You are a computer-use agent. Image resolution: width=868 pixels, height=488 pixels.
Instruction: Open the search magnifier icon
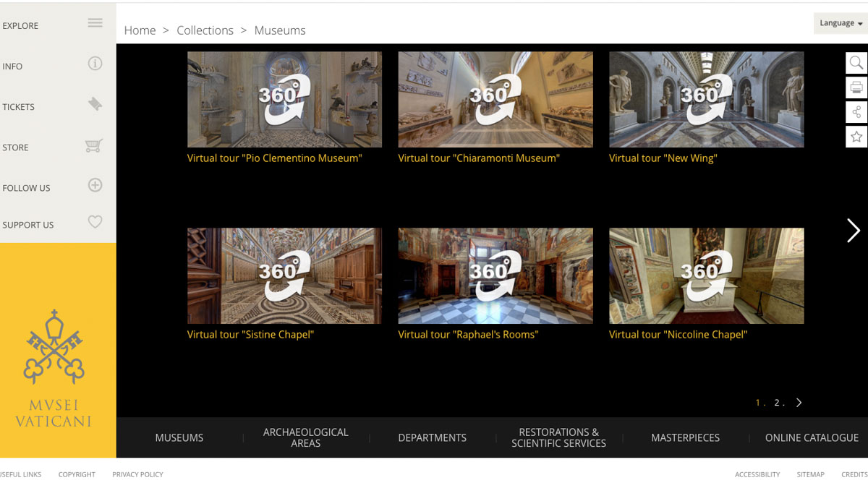(856, 63)
